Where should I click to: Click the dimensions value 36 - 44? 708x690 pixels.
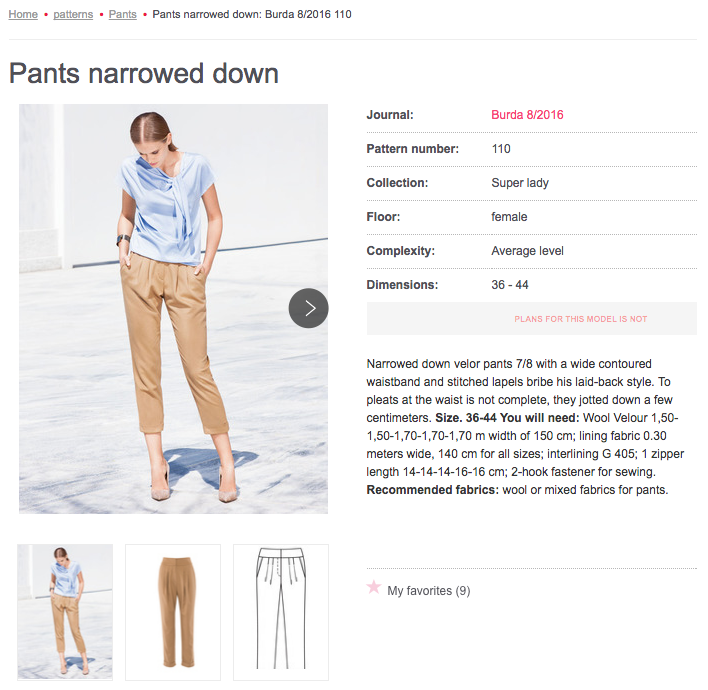pos(510,284)
